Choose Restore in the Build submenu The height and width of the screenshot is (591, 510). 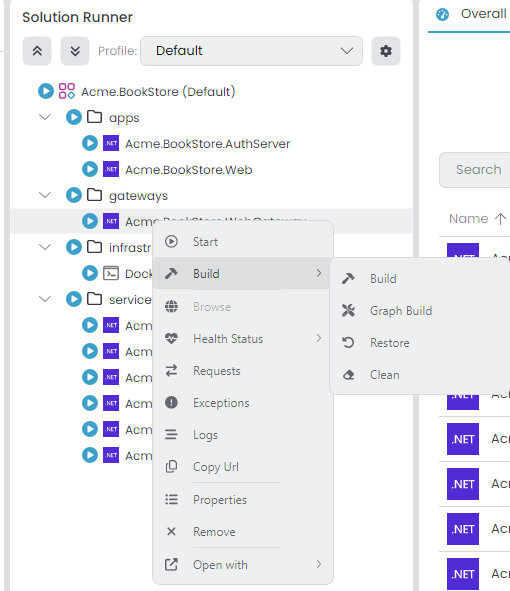421,343
